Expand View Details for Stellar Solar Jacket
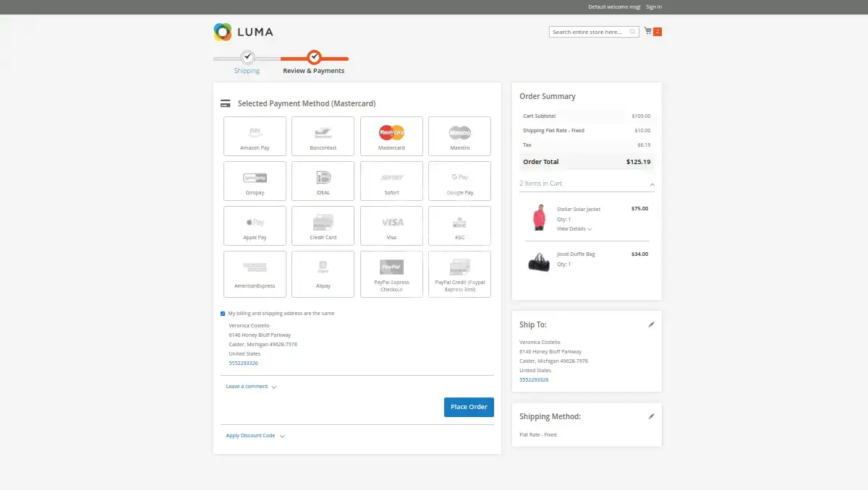Image resolution: width=868 pixels, height=490 pixels. coord(574,229)
